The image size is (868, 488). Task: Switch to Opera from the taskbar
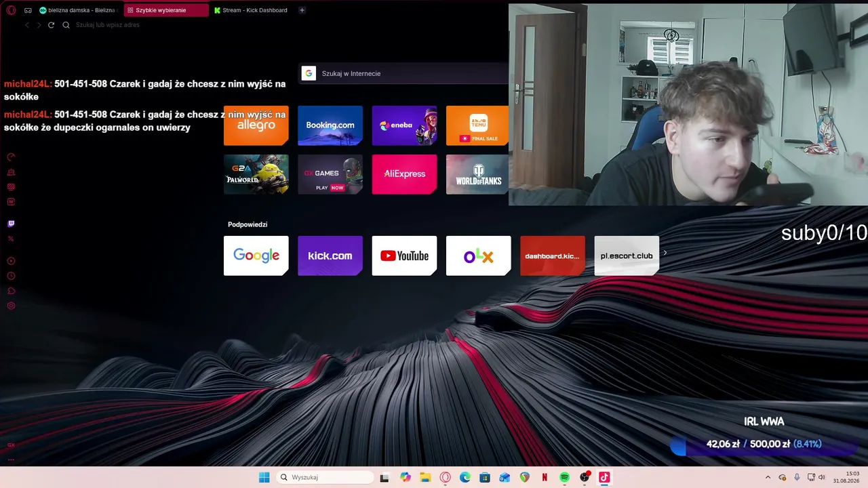pos(446,477)
